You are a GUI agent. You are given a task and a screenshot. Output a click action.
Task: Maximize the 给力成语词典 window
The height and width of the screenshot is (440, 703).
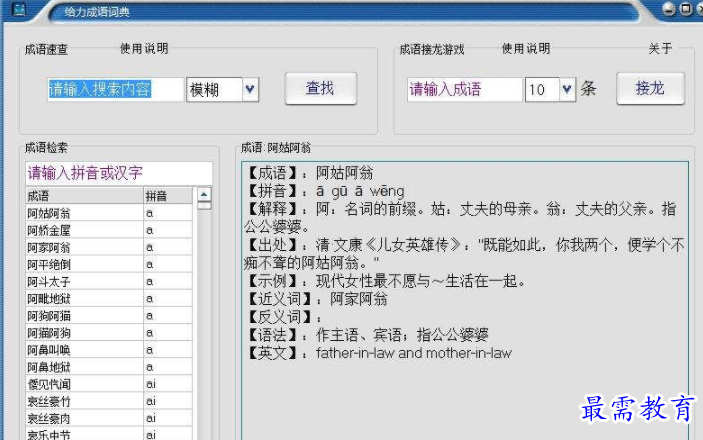(686, 9)
